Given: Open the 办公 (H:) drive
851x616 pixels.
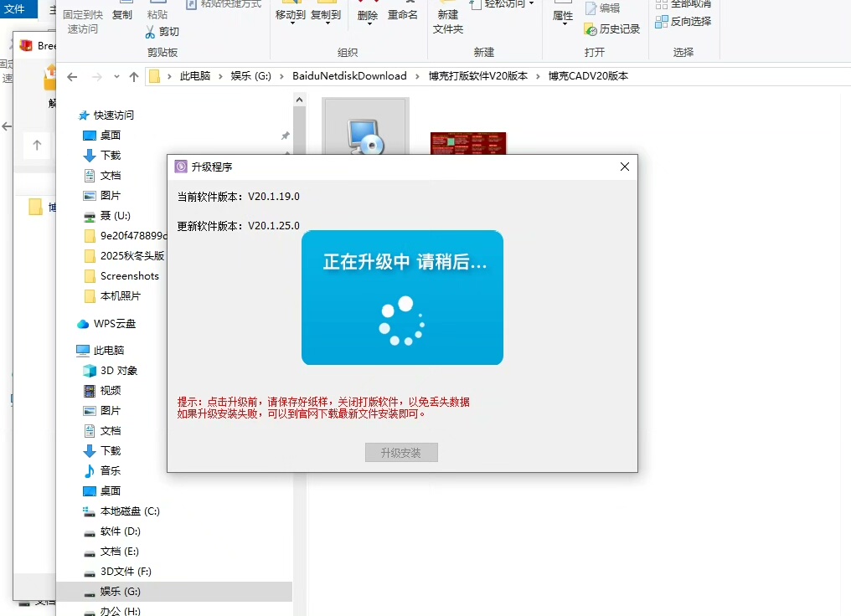Looking at the screenshot, I should (x=120, y=611).
